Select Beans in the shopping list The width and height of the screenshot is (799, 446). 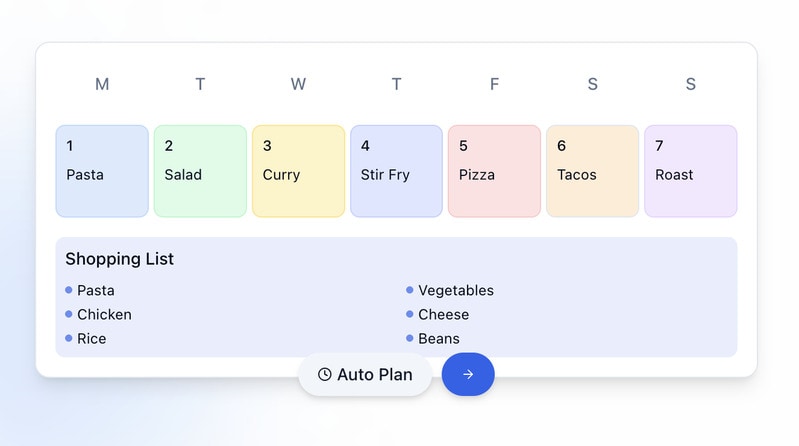pyautogui.click(x=438, y=339)
